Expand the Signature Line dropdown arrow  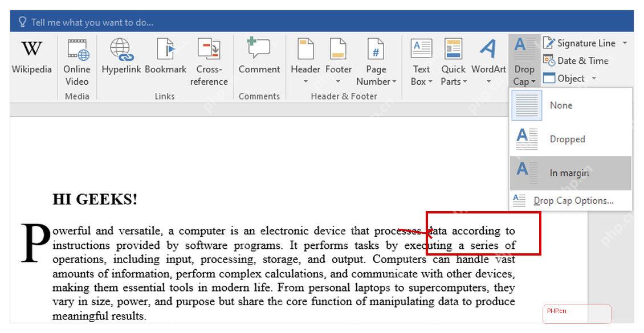[625, 43]
